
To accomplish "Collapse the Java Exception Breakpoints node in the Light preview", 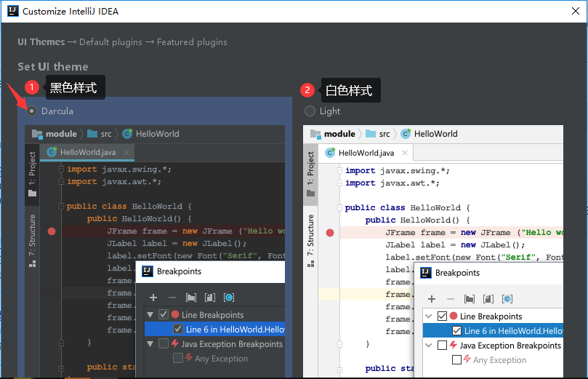I will click(429, 346).
